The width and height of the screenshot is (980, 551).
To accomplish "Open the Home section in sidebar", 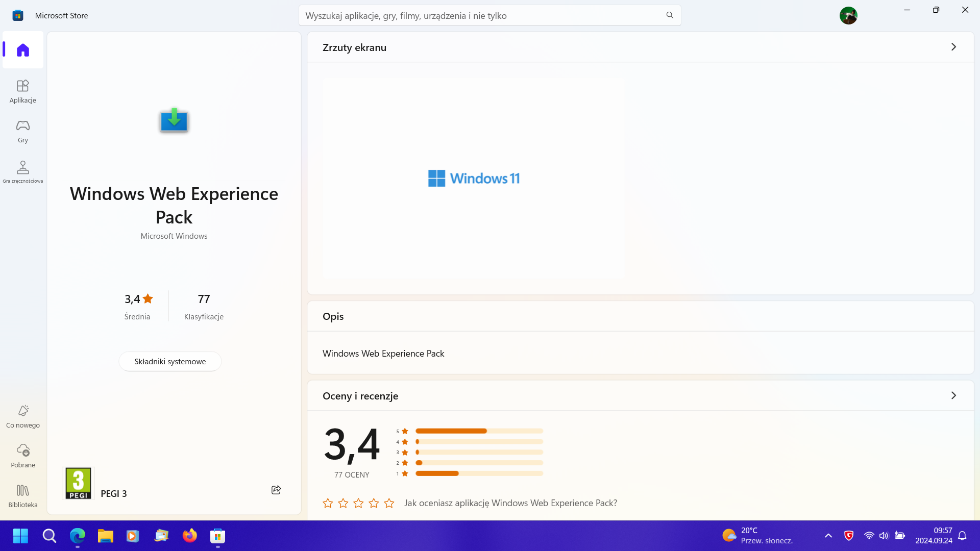I will [x=22, y=49].
